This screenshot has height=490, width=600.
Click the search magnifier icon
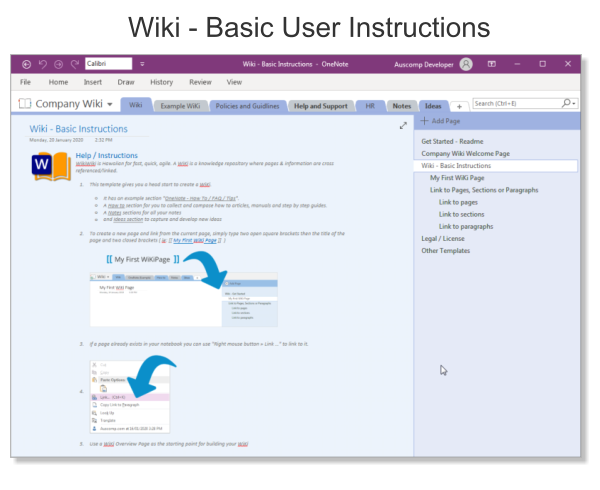click(x=566, y=103)
